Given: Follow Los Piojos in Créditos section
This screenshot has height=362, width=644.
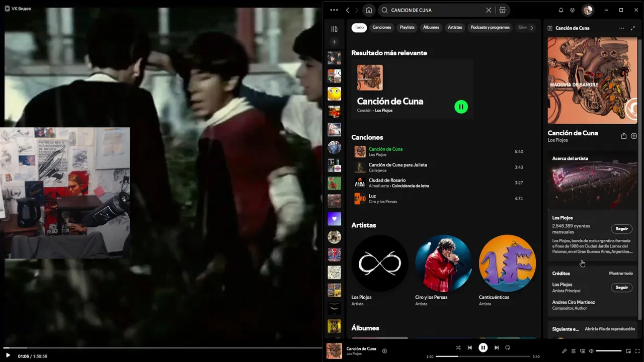Looking at the screenshot, I should 622,288.
